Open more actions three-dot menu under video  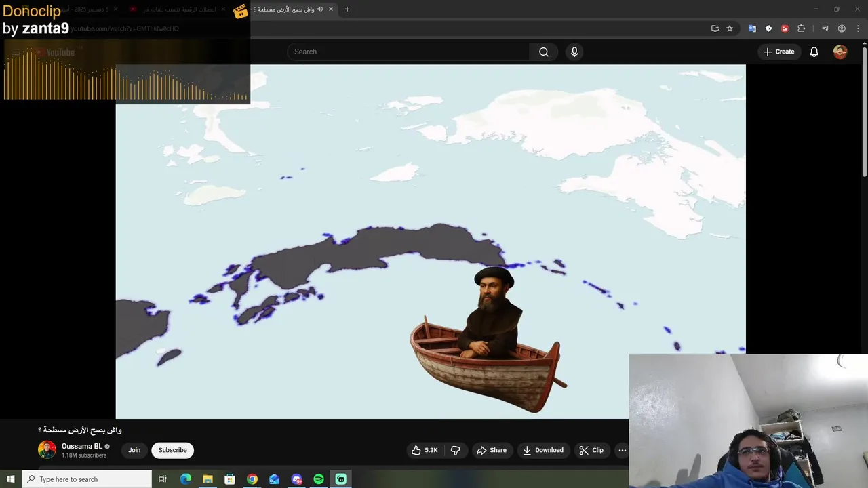[622, 450]
